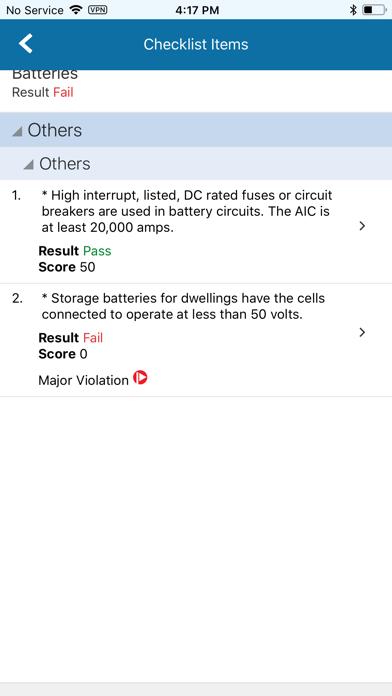Collapse the nested Others subsection triangle

(28, 165)
